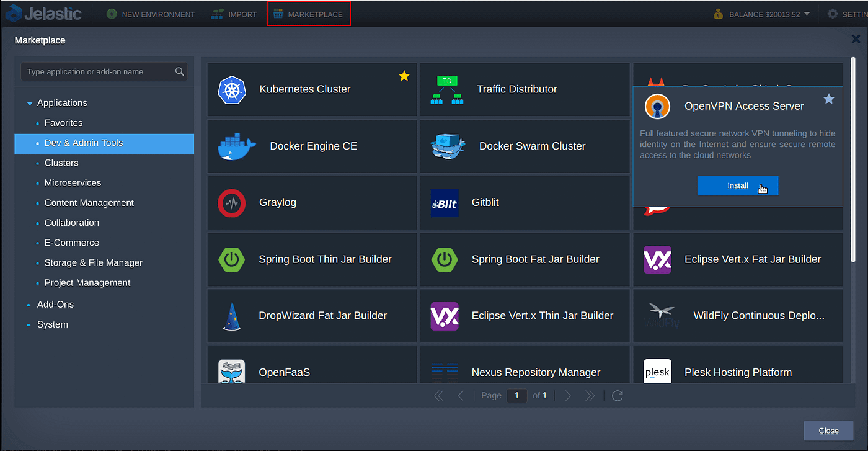Refresh the marketplace list

tap(617, 395)
